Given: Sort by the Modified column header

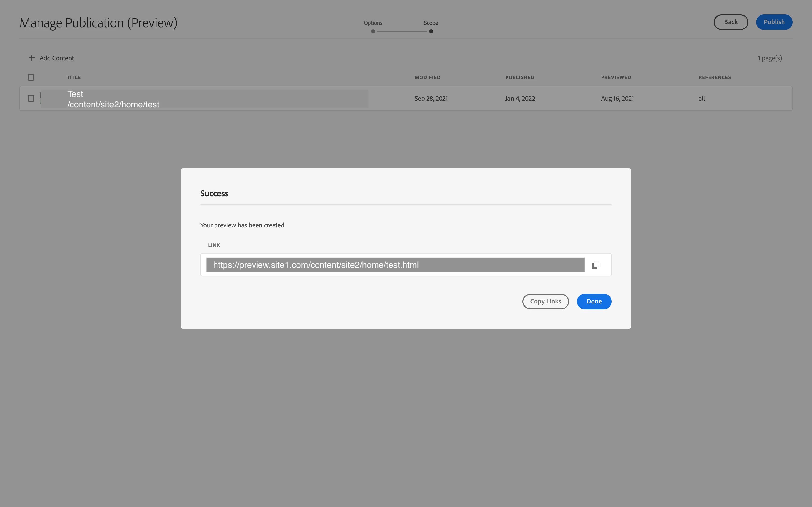Looking at the screenshot, I should [427, 77].
